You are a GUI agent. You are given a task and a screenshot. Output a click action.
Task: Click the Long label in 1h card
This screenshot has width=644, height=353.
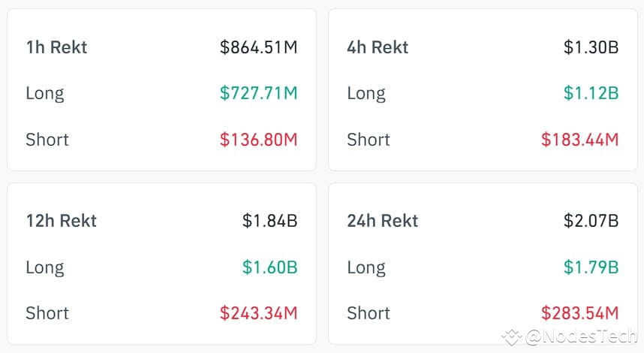click(45, 94)
